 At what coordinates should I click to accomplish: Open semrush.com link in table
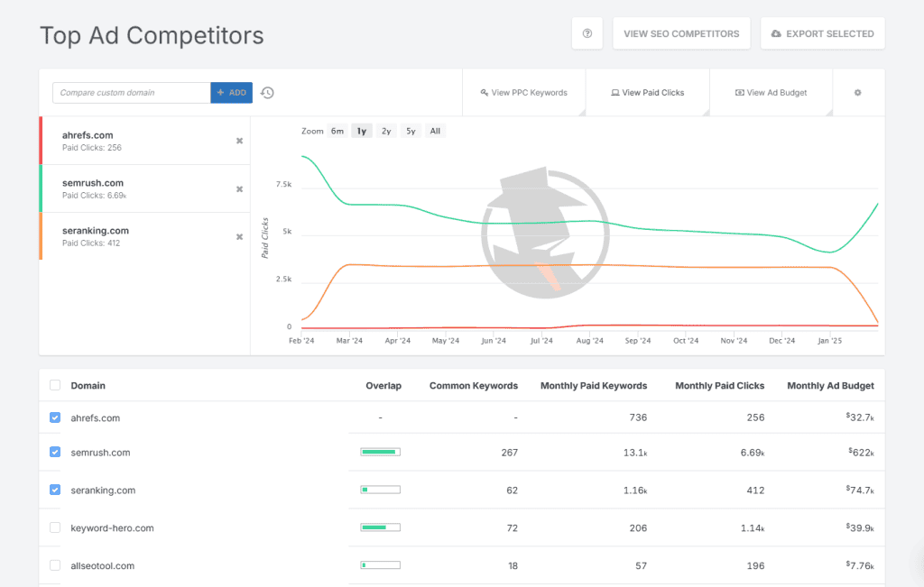tap(100, 453)
